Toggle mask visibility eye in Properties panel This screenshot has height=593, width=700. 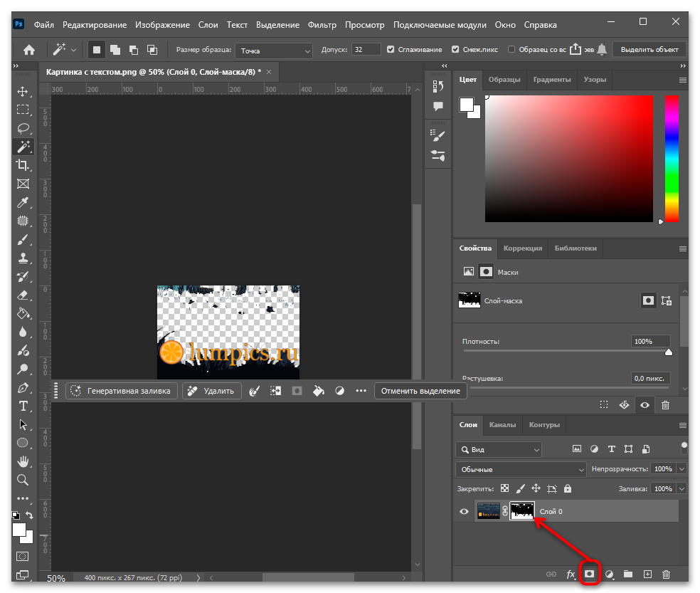click(645, 405)
